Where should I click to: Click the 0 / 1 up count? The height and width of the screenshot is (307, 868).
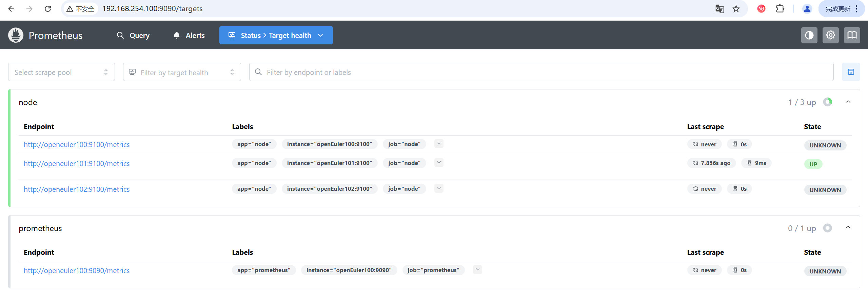point(802,228)
